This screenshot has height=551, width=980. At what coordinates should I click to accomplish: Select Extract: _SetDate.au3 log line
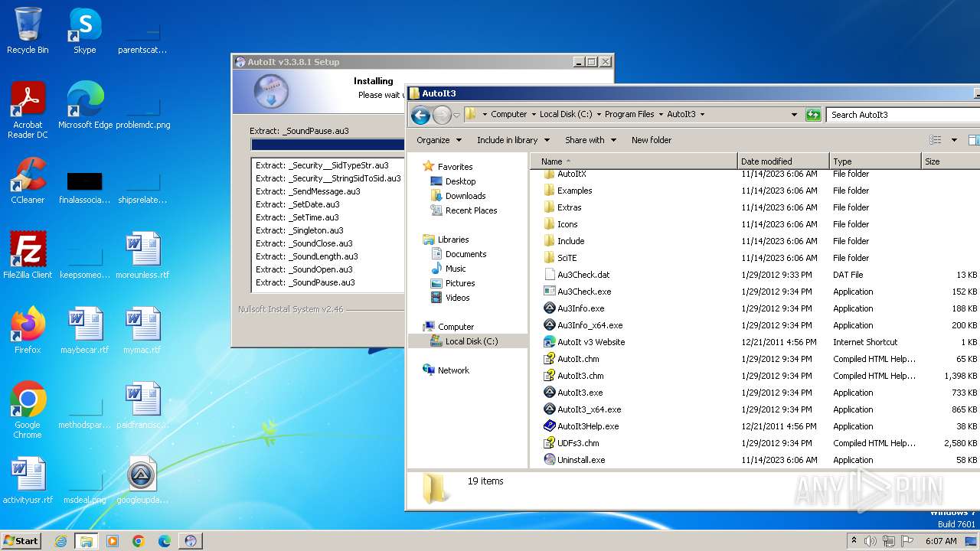pos(297,204)
